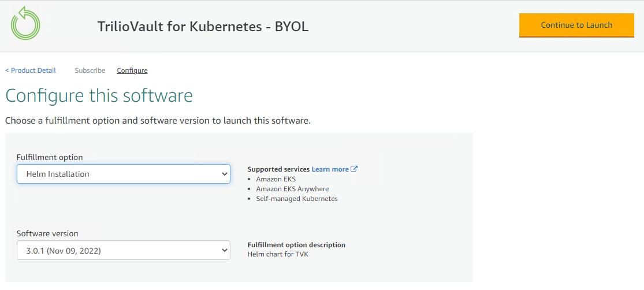Click the Software version field label
This screenshot has height=290, width=644.
[x=47, y=234]
